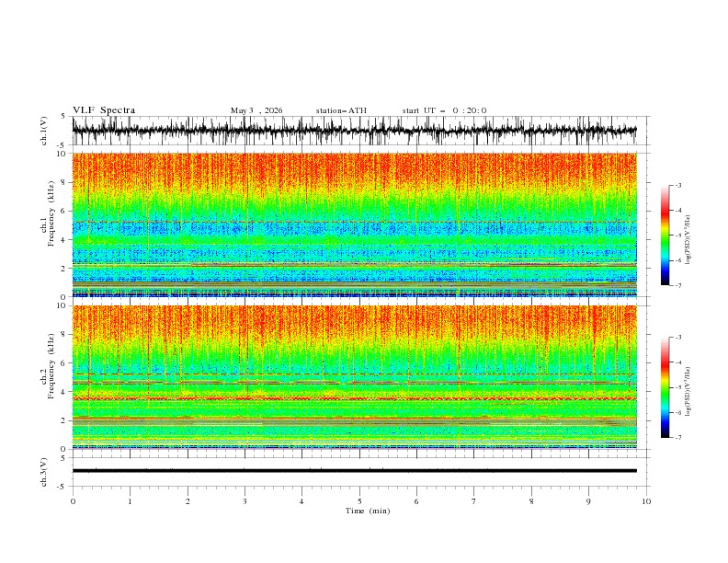Viewport: 728px width, 563px height.
Task: Click the station=ATH label
Action: pyautogui.click(x=341, y=110)
